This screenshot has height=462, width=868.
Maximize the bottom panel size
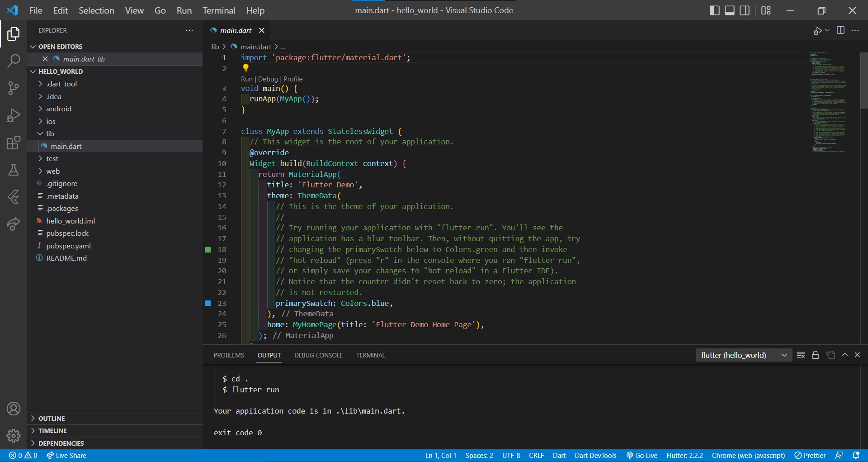coord(844,355)
